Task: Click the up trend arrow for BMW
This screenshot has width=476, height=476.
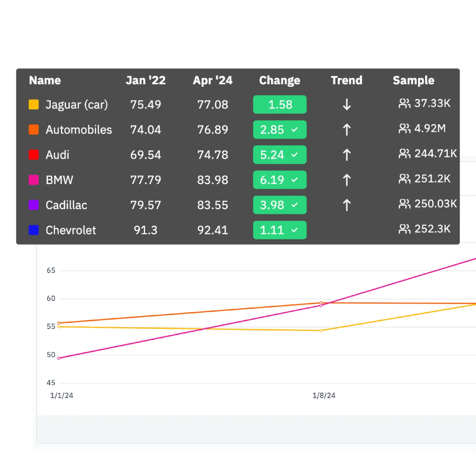Action: (347, 180)
